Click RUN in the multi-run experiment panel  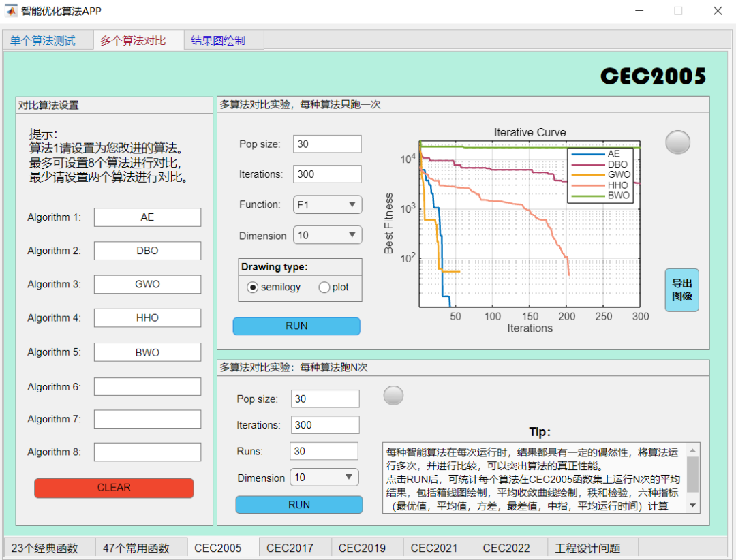click(x=298, y=504)
